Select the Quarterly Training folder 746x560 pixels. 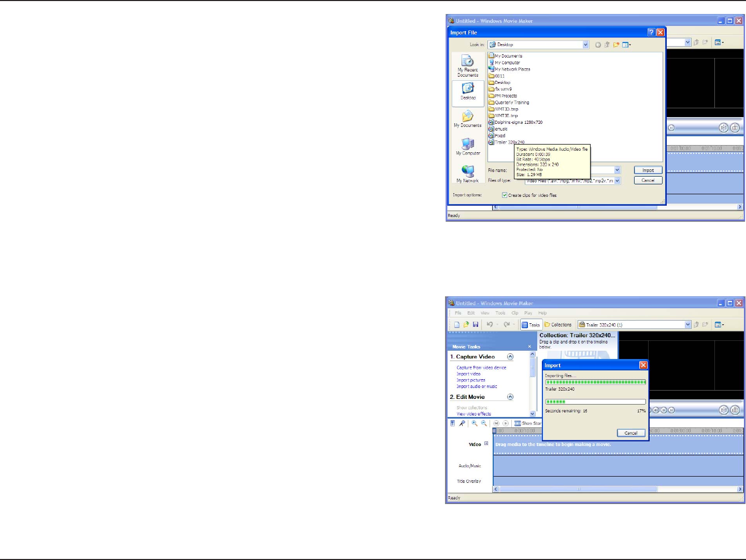click(509, 103)
